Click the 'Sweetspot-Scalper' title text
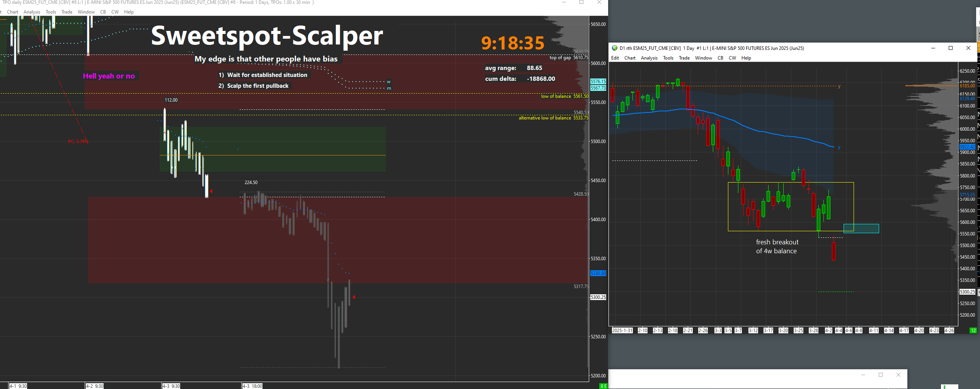Viewport: 980px width, 389px height. [267, 36]
